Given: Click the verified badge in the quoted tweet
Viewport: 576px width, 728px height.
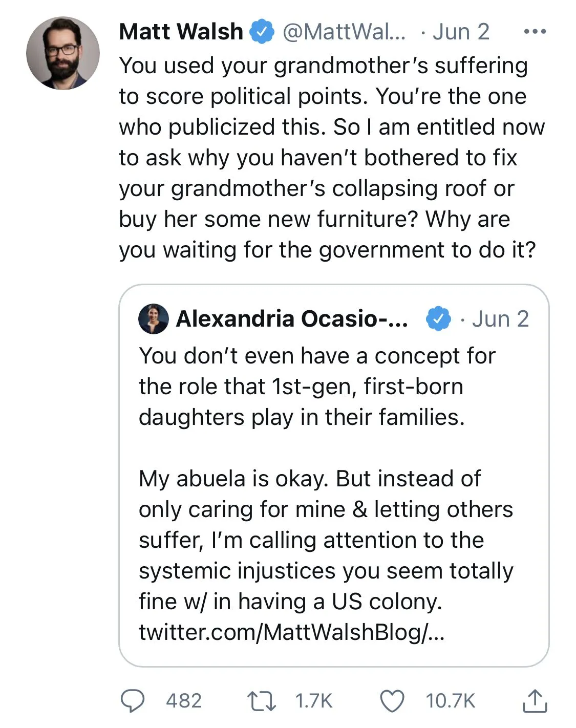Looking at the screenshot, I should pyautogui.click(x=438, y=319).
